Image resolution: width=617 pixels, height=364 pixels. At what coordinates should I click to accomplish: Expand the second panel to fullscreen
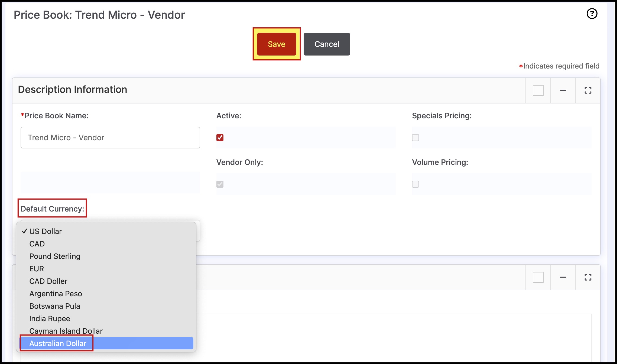(x=588, y=277)
